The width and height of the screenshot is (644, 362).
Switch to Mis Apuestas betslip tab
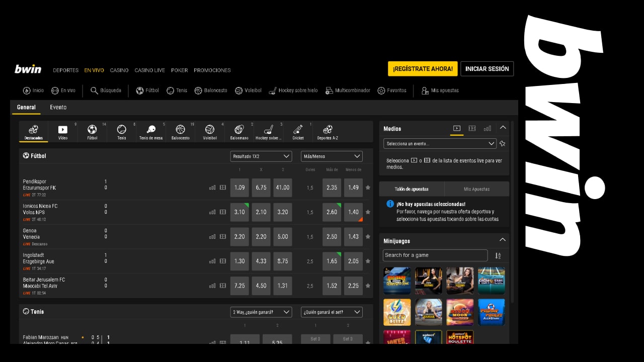point(477,189)
